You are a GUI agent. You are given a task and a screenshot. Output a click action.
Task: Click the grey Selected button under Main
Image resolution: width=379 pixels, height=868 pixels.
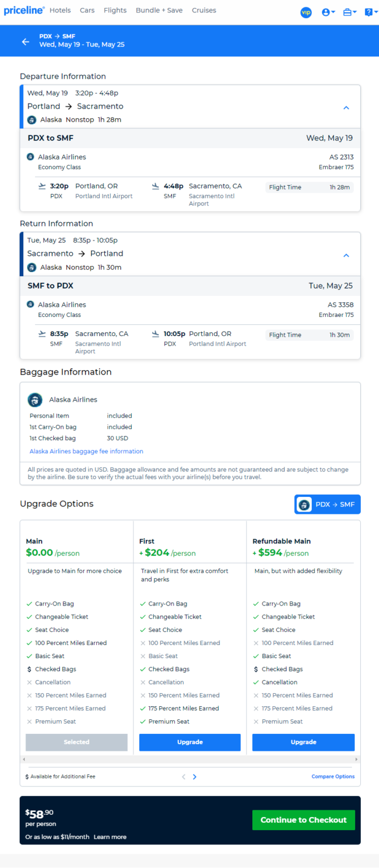coord(76,742)
